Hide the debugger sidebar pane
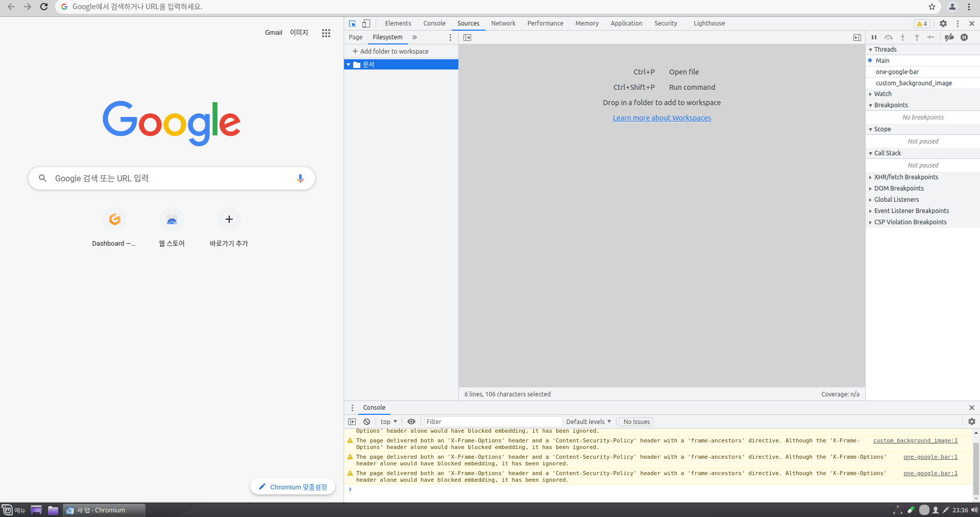Viewport: 980px width, 517px height. [x=857, y=37]
